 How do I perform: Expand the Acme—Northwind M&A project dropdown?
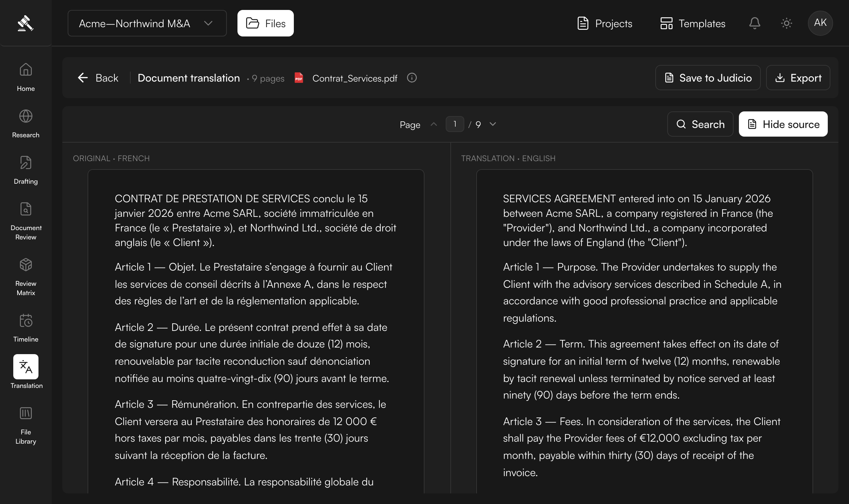pos(147,23)
